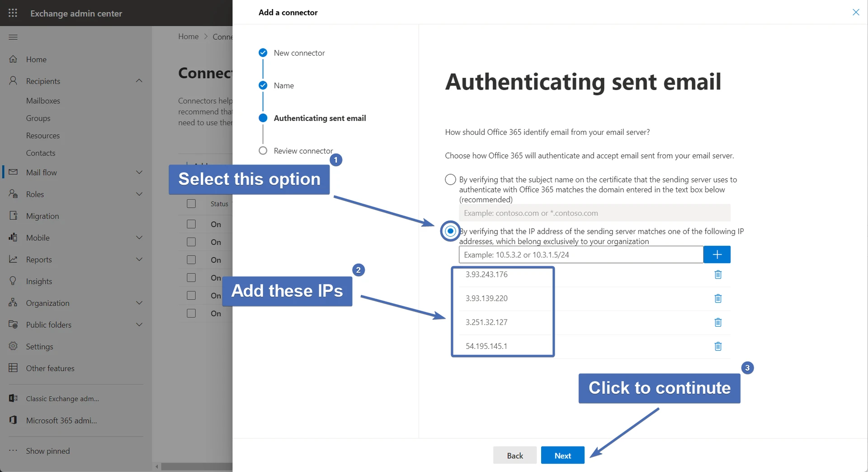Open Mailboxes in the sidebar
The height and width of the screenshot is (472, 868).
pos(43,101)
